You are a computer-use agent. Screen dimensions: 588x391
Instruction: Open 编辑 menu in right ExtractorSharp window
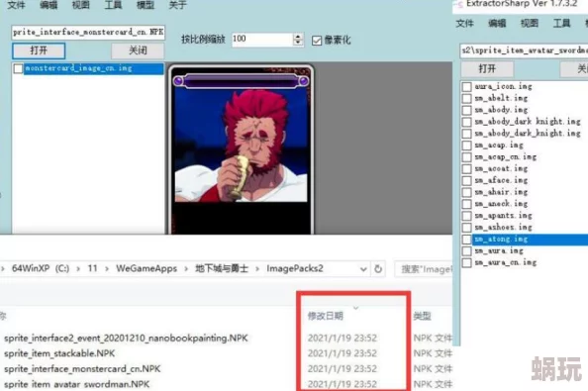(497, 23)
